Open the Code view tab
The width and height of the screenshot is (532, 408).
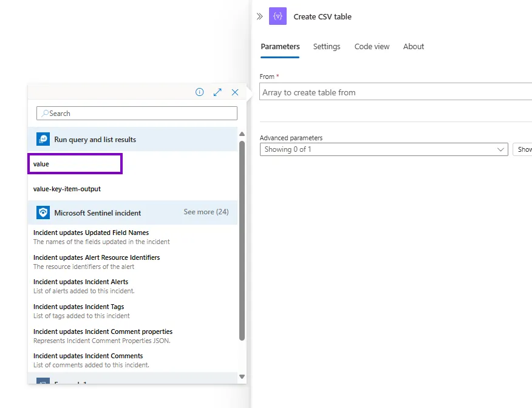372,47
